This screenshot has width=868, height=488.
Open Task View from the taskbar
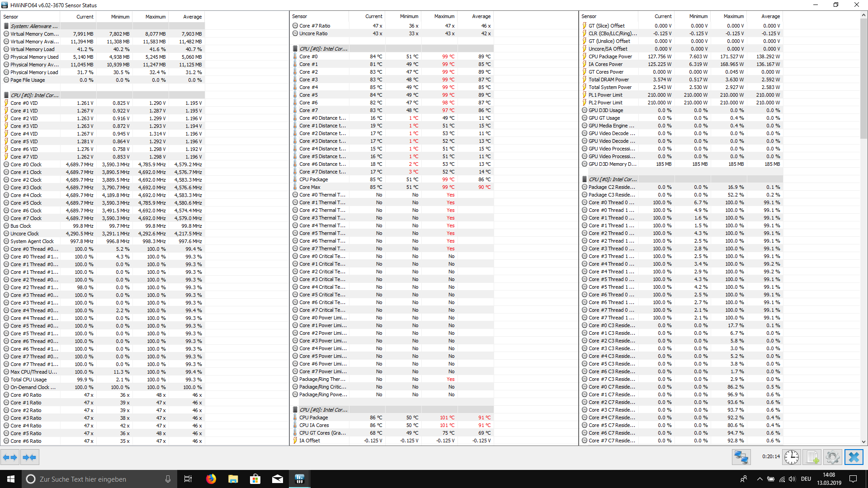(x=188, y=479)
